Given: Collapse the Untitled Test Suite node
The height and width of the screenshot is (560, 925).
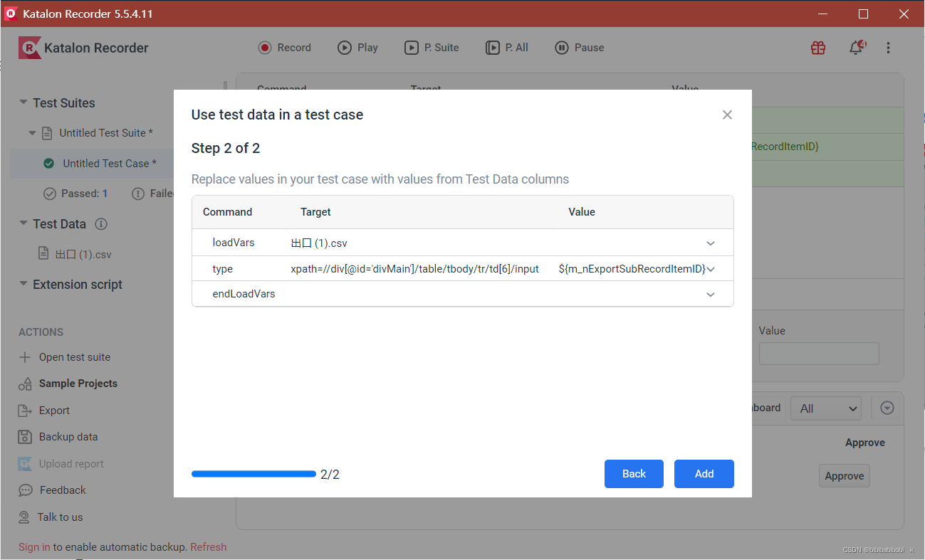Looking at the screenshot, I should tap(32, 133).
